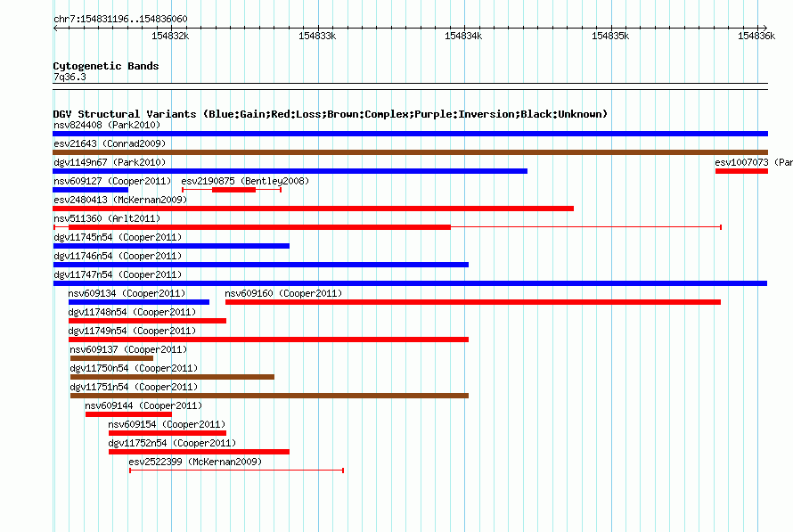Click the nsv609127 (Cooper2011) blue bar
This screenshot has width=793, height=532.
point(91,190)
